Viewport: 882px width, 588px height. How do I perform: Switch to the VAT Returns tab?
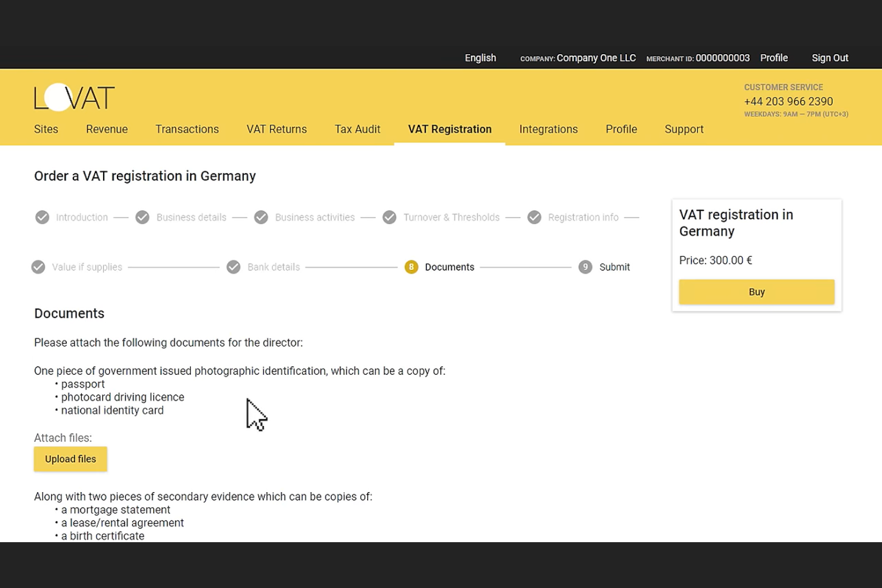(x=277, y=129)
